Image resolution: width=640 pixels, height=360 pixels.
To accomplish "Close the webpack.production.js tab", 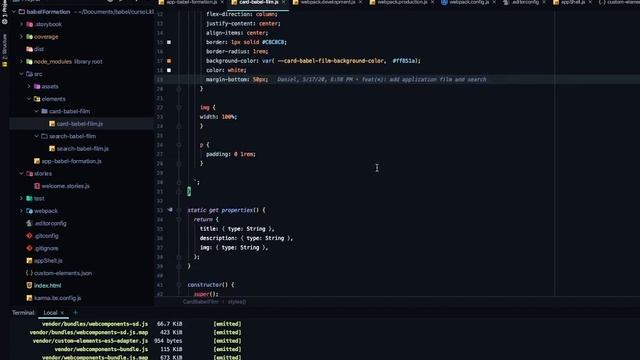I will click(x=432, y=2).
